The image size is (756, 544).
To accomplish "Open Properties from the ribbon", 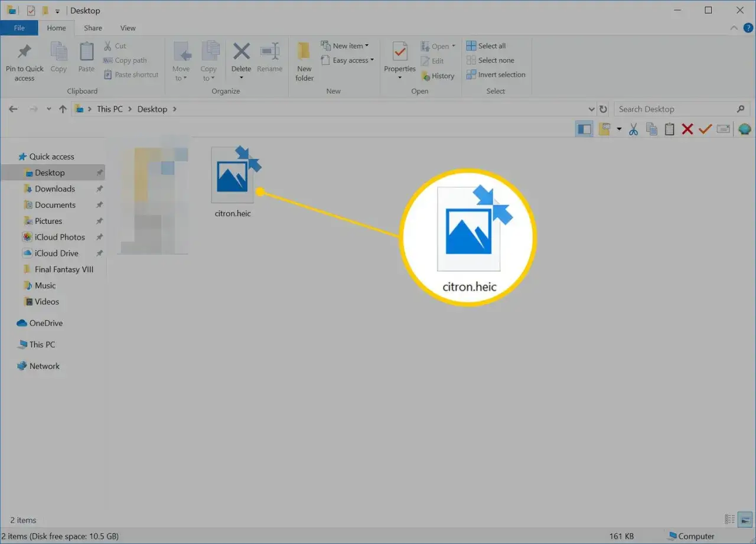I will (400, 61).
